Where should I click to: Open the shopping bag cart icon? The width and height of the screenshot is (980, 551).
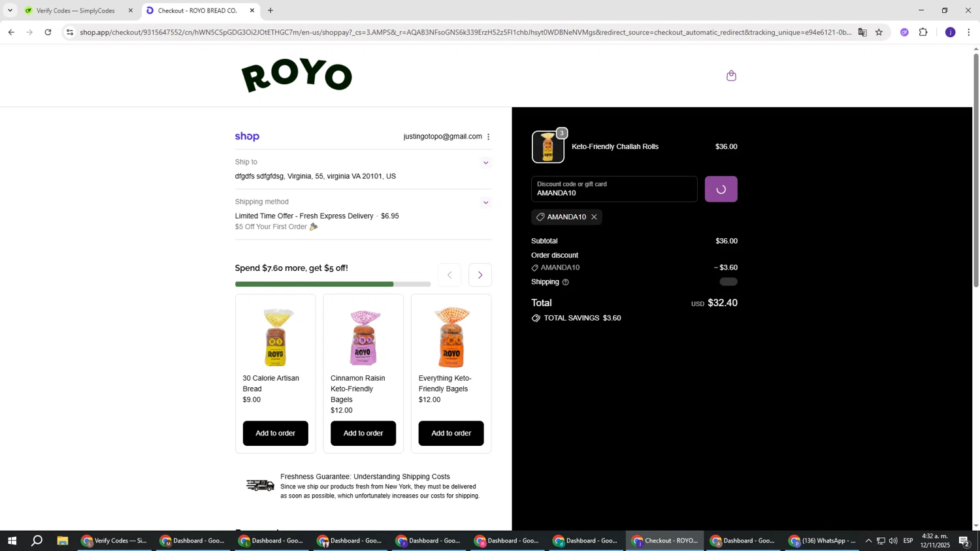731,76
